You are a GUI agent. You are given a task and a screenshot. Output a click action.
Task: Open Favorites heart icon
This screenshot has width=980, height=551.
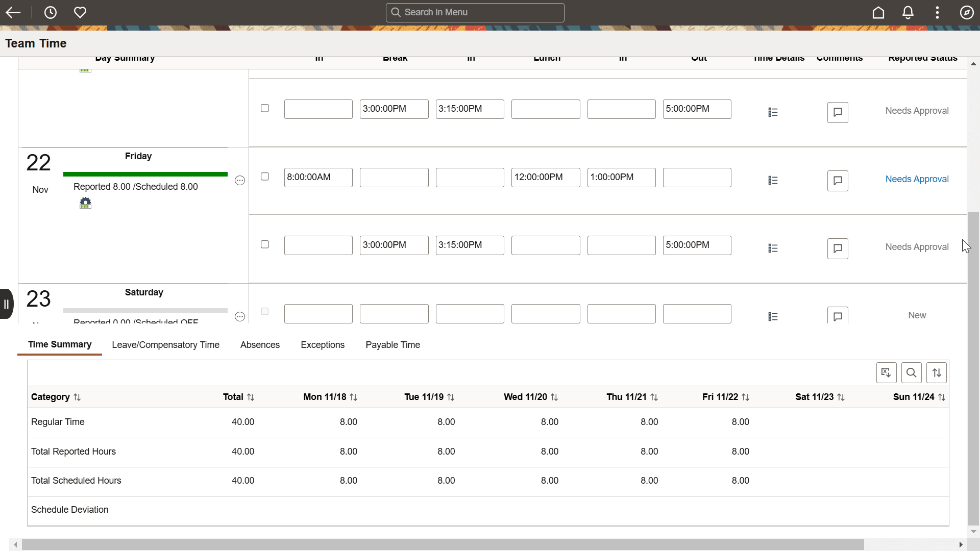[x=80, y=13]
